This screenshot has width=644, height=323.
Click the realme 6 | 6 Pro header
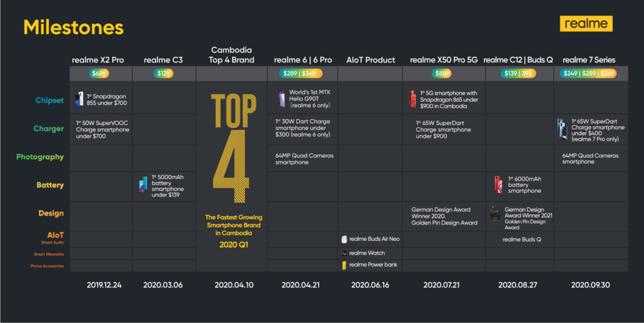[x=303, y=60]
